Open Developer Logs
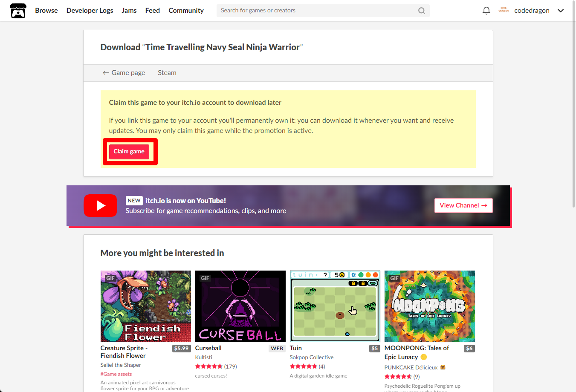576x392 pixels. tap(90, 11)
